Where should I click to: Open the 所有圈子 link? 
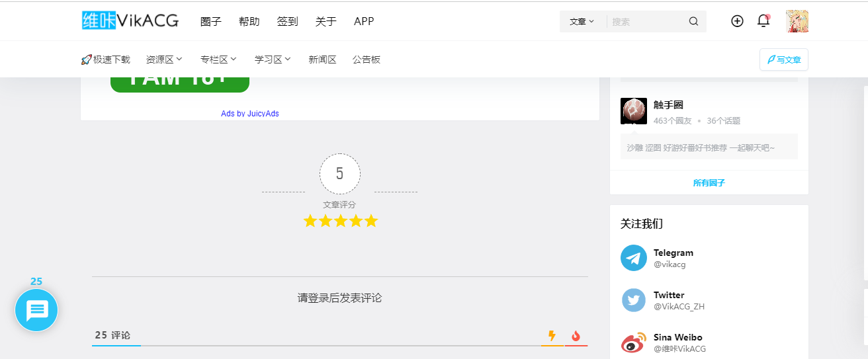(709, 182)
